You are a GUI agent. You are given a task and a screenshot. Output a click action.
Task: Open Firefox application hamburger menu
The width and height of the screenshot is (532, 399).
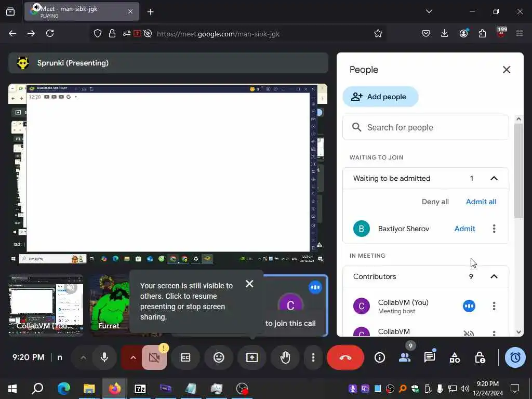520,33
